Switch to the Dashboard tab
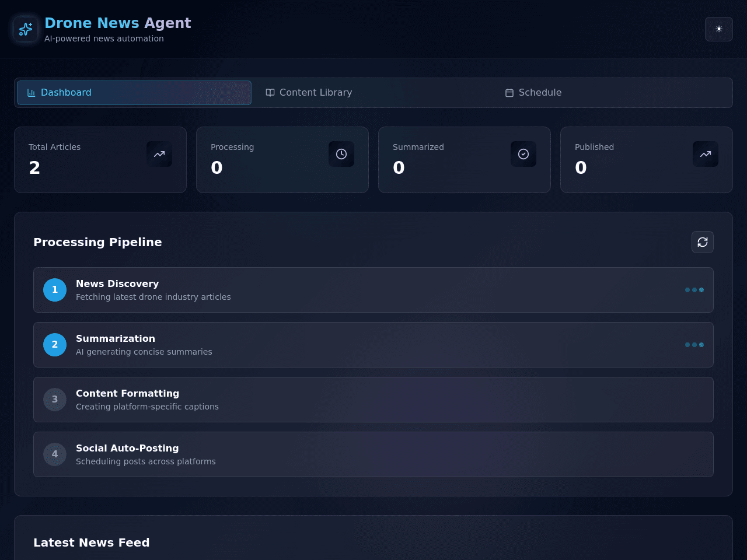Viewport: 747px width, 560px height. [134, 93]
